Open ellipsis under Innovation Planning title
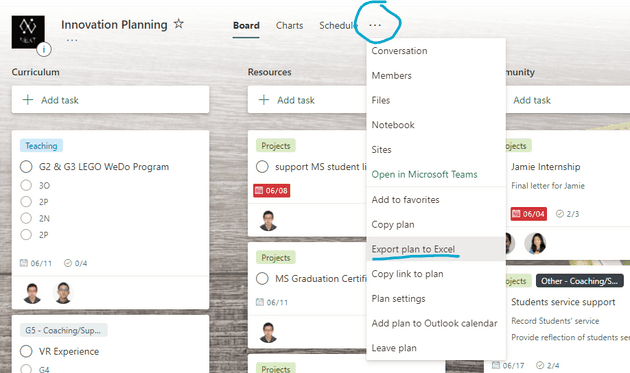This screenshot has height=373, width=630. 72,40
